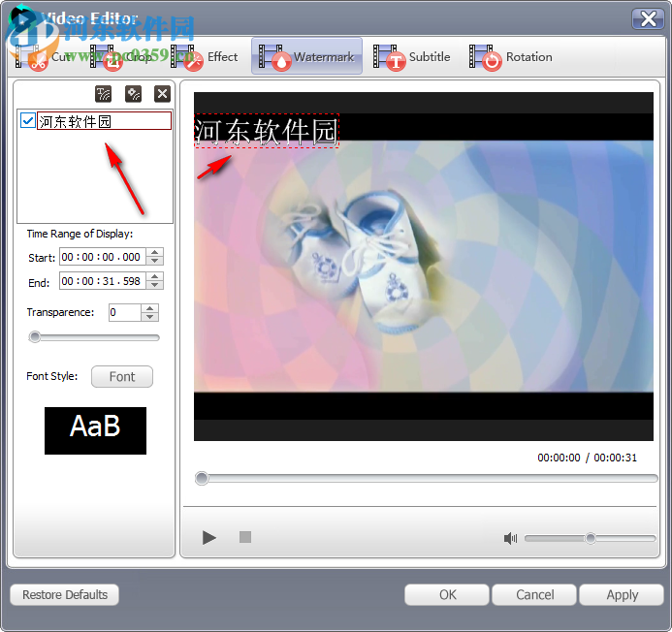Select the watermark text in video preview
This screenshot has height=632, width=672.
click(x=267, y=131)
